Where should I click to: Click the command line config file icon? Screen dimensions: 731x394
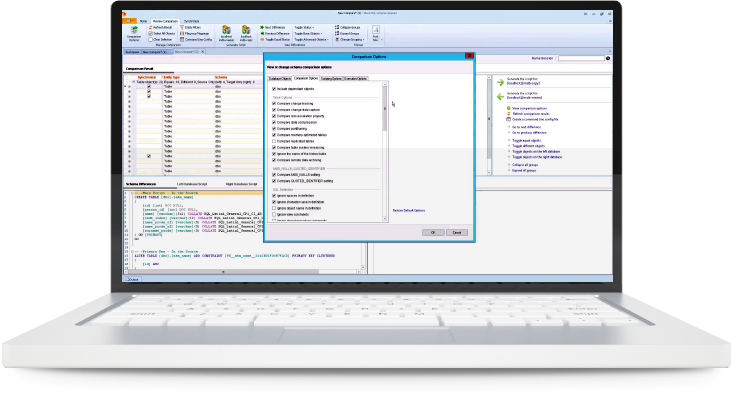click(x=509, y=119)
